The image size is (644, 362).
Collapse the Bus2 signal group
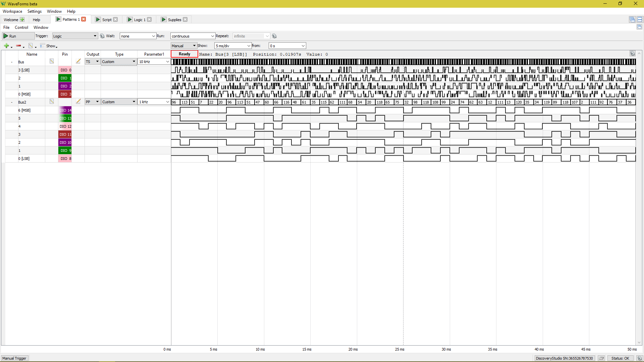[12, 102]
